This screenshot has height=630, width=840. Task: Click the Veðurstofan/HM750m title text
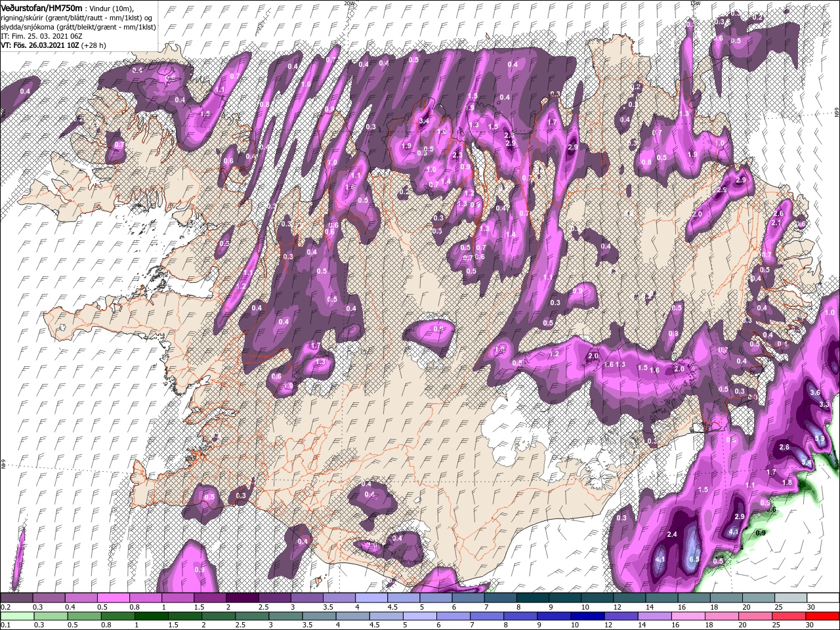click(x=41, y=7)
